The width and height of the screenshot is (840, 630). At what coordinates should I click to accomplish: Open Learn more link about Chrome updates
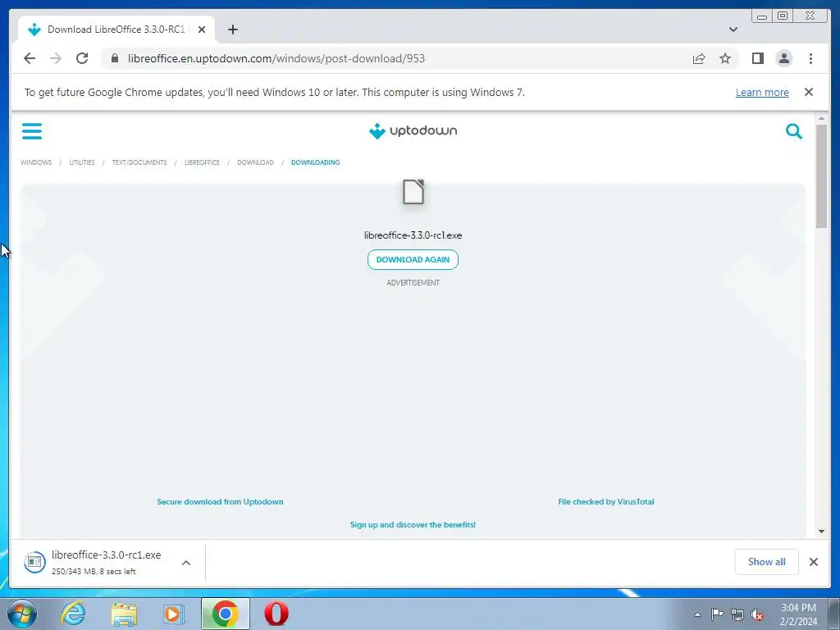pos(762,92)
